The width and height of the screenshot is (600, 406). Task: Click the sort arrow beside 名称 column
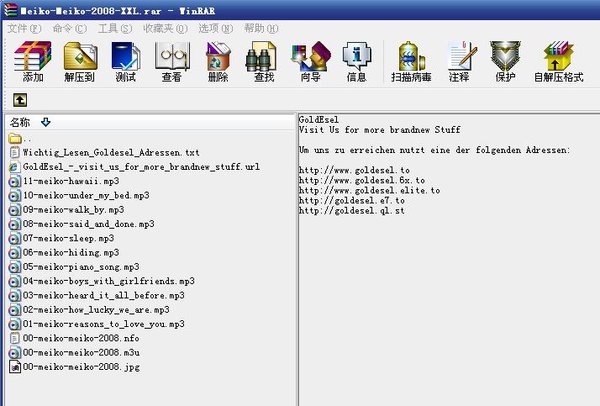point(46,122)
